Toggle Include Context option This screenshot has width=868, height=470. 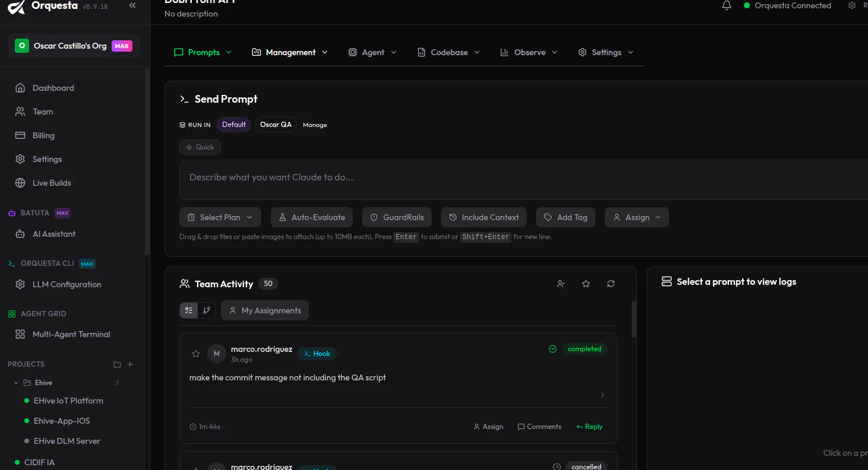click(484, 217)
